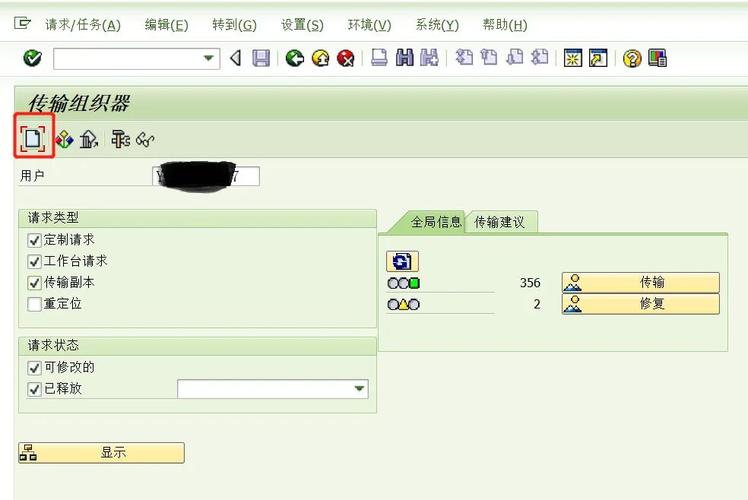Open the dropdown next to 已释放
The image size is (748, 500).
pos(360,389)
